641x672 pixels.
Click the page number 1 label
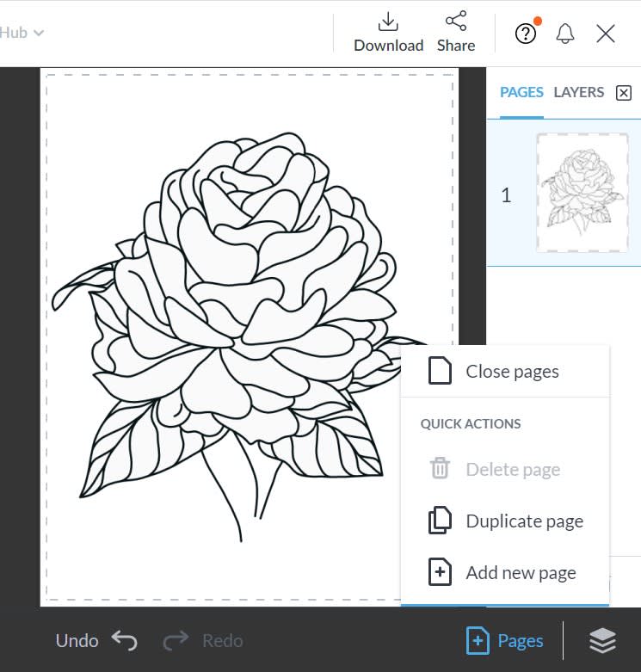click(x=506, y=195)
